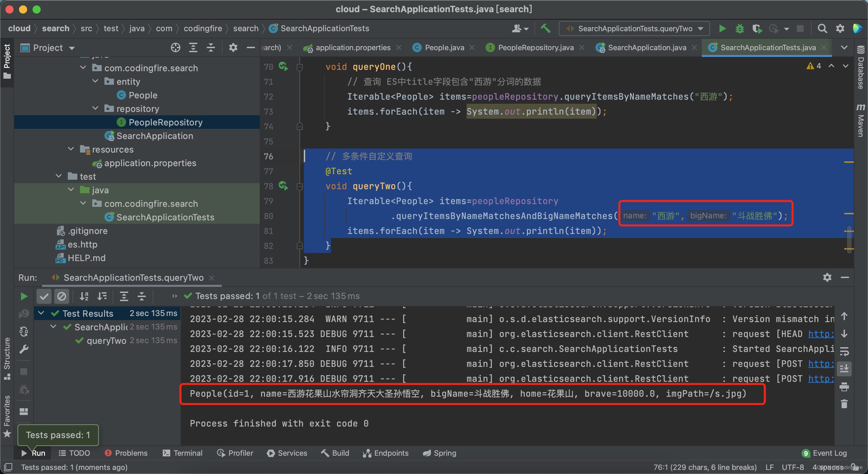Open Problems tool window tab

click(126, 453)
